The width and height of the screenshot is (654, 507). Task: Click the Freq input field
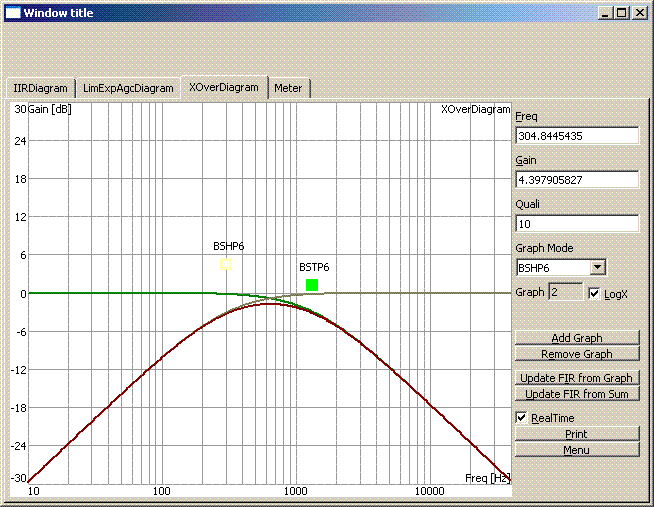(577, 135)
